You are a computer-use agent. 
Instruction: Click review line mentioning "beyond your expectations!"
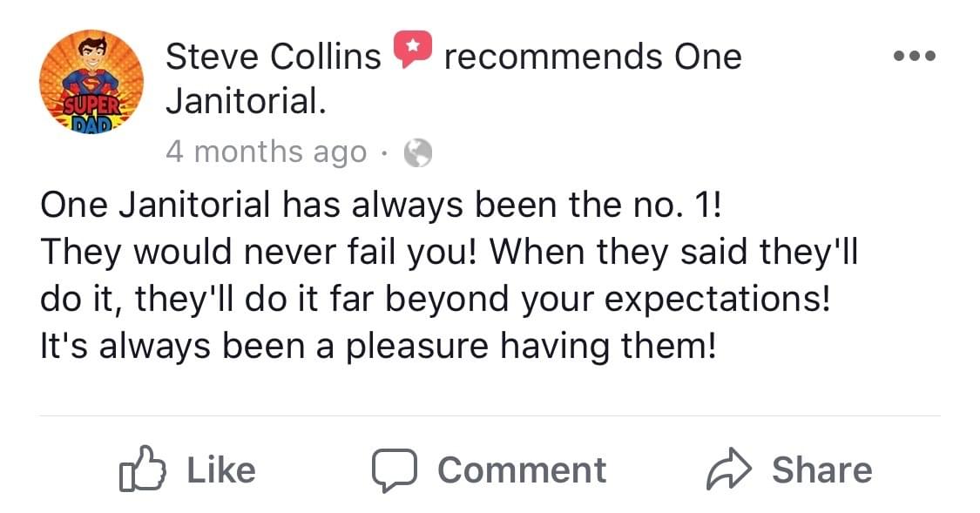pos(436,300)
